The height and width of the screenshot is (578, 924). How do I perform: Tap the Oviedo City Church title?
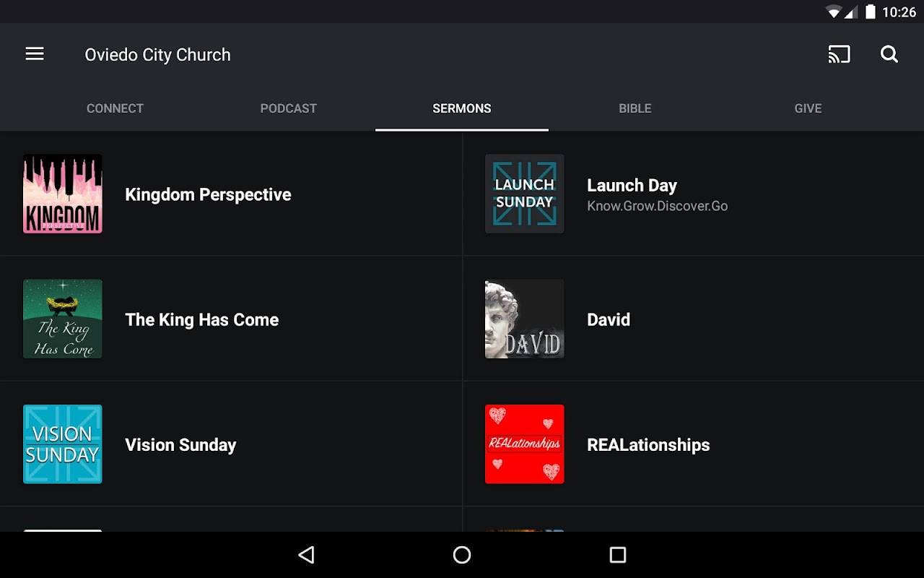(157, 55)
